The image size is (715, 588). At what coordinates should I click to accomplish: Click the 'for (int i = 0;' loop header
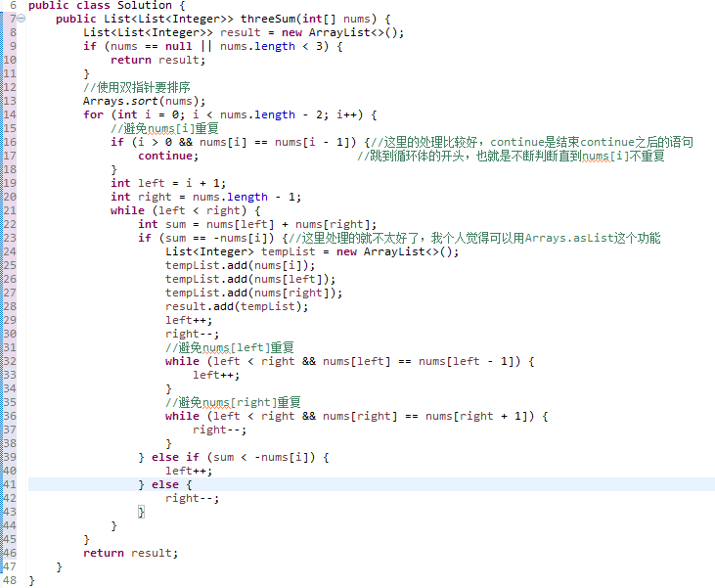point(134,114)
